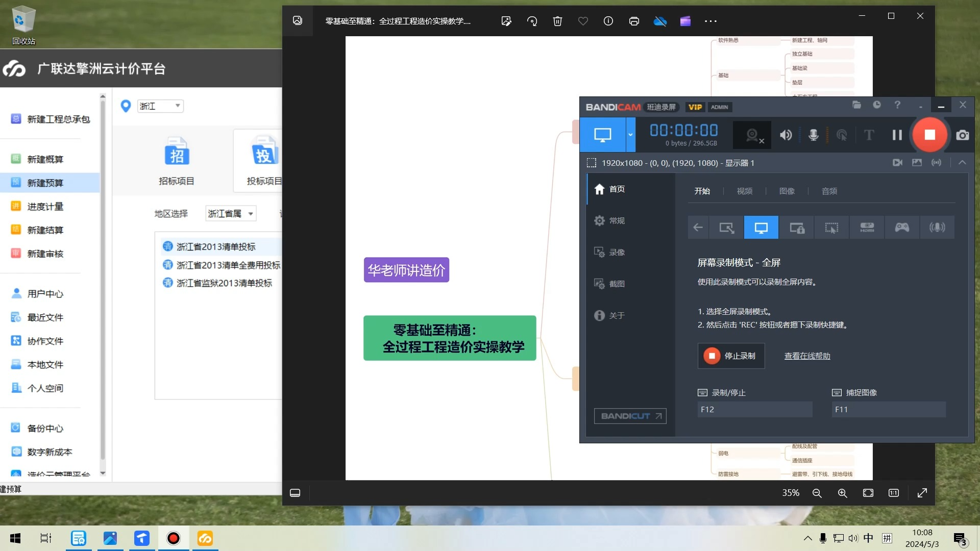
Task: Toggle microphone recording in Bandicam
Action: 813,135
